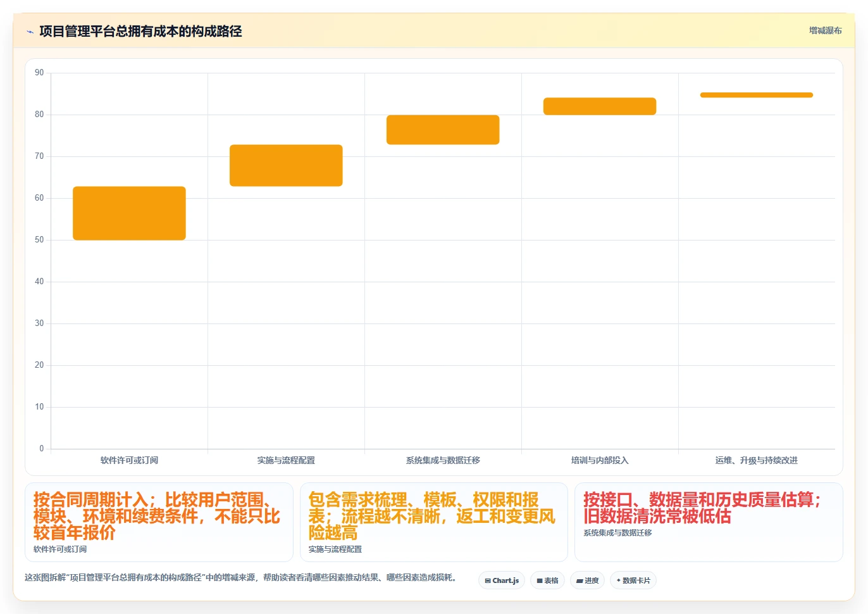The width and height of the screenshot is (868, 614).
Task: Click the red card headline starting 按接口
Action: (x=702, y=508)
